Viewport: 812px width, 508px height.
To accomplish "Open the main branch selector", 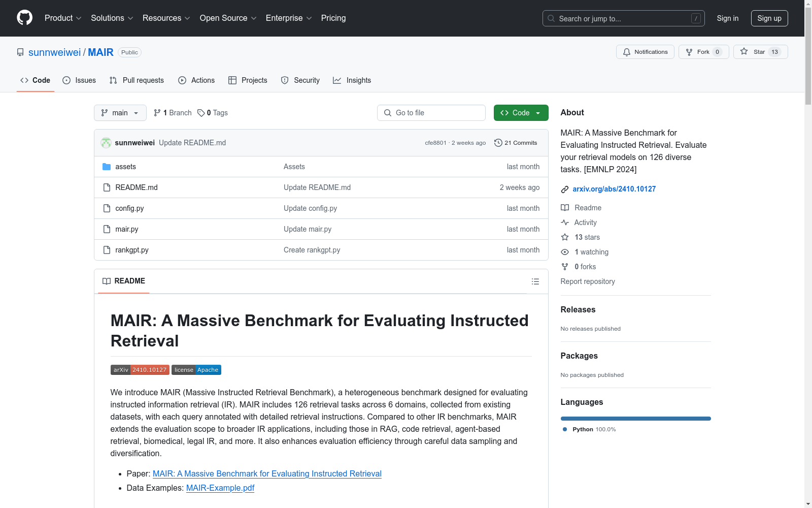I will coord(120,113).
